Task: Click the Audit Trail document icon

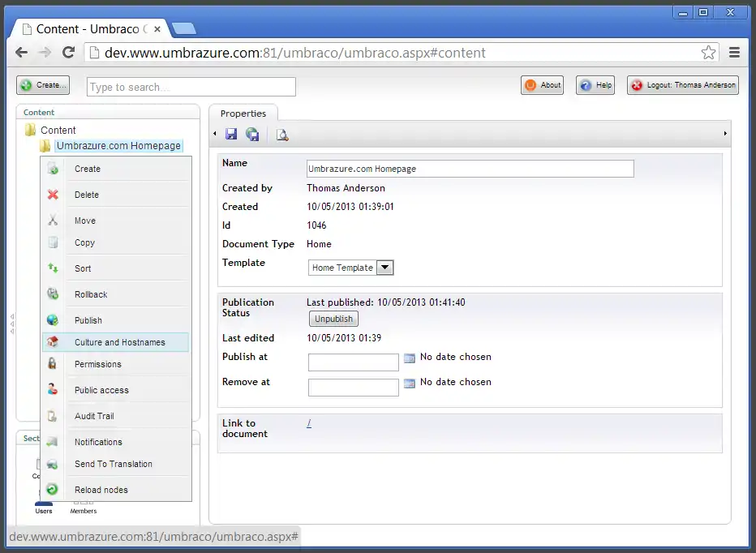Action: coord(53,416)
